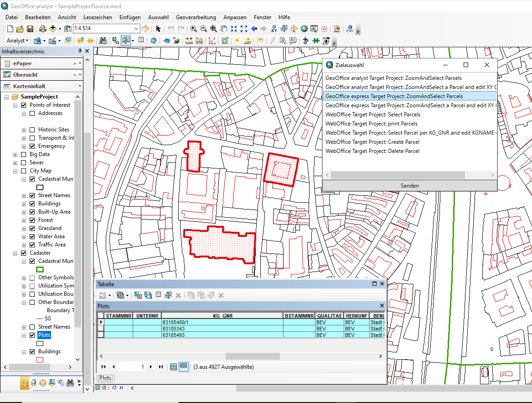Enable the Big Data layer checkbox
532x403 pixels.
24,154
